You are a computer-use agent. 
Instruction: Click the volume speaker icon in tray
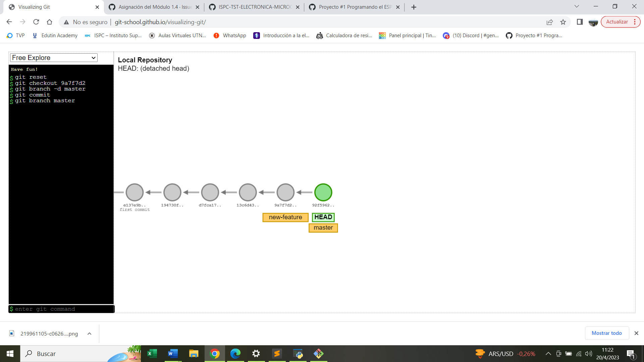click(589, 354)
